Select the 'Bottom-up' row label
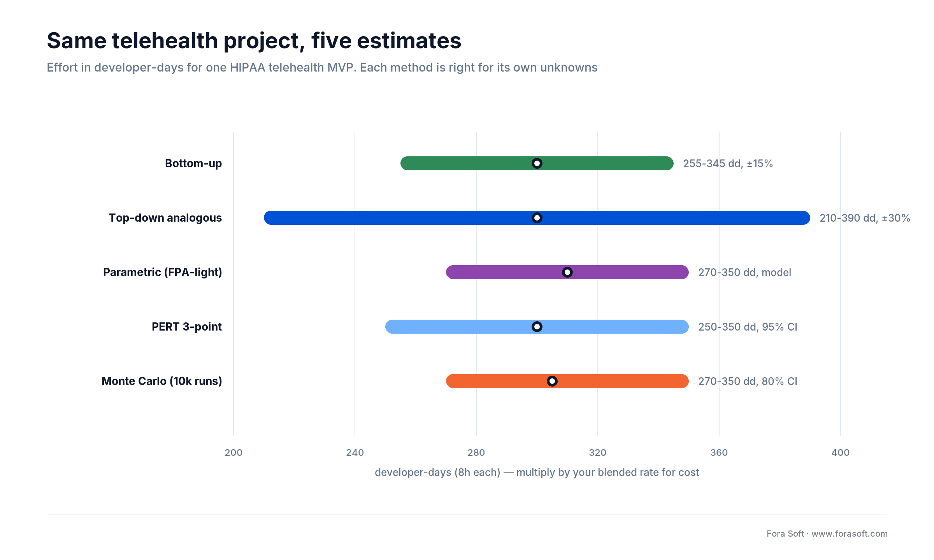 [193, 163]
